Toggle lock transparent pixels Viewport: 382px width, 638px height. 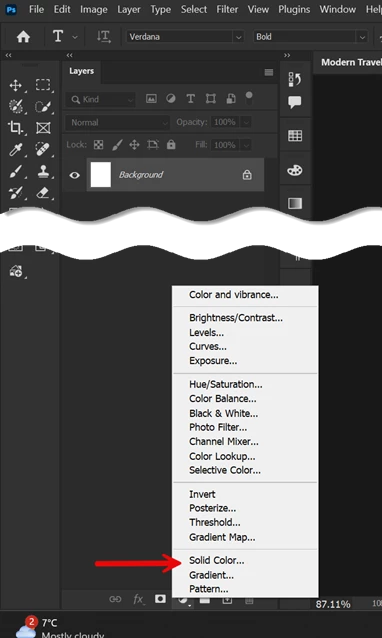point(98,145)
